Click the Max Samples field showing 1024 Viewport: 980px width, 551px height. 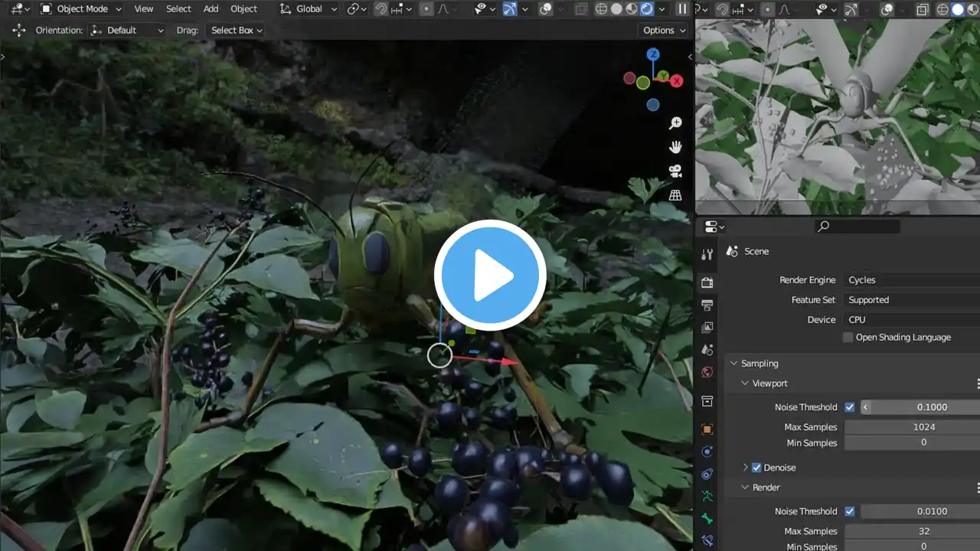pos(923,427)
